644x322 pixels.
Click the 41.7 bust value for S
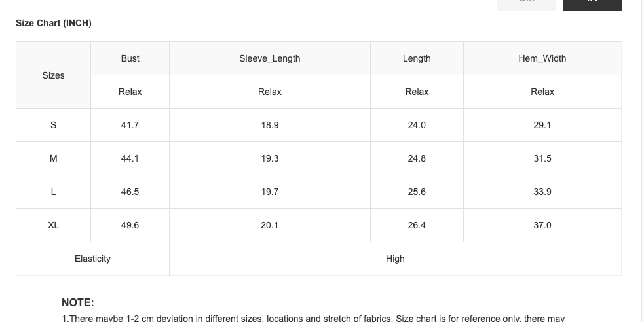[130, 125]
